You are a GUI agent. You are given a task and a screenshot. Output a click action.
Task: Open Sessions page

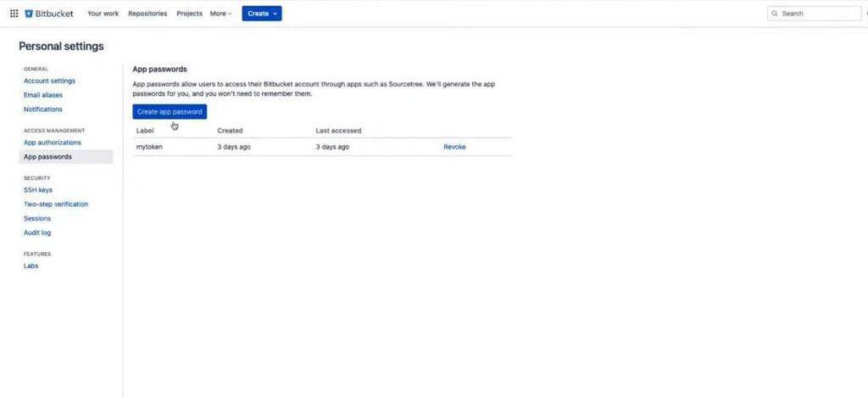point(37,218)
